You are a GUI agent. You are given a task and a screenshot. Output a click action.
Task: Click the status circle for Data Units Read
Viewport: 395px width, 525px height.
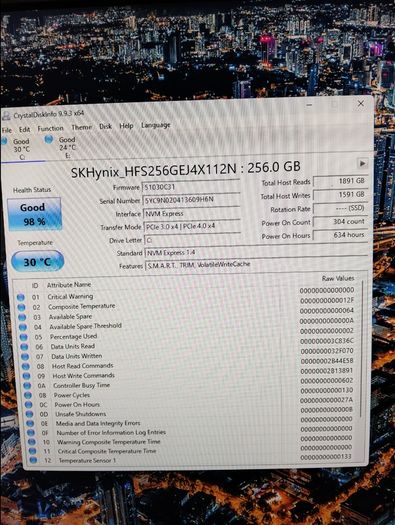tap(24, 347)
